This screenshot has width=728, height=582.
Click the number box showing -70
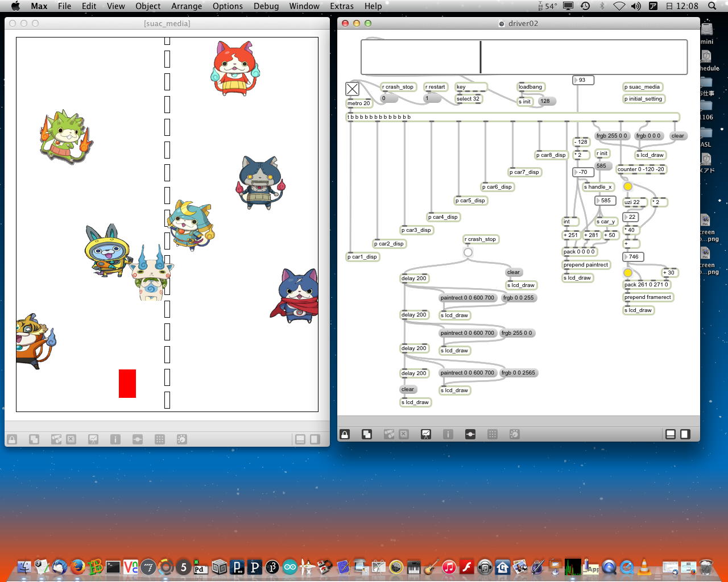click(583, 172)
